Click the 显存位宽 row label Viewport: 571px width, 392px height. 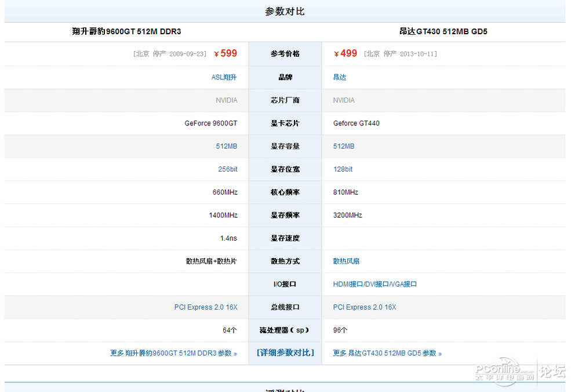point(285,169)
